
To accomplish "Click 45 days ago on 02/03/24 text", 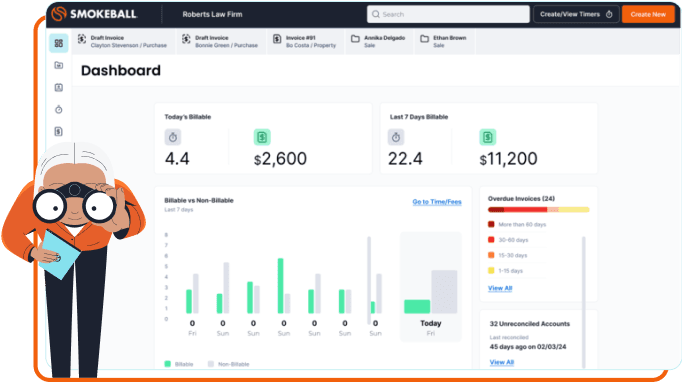I will (528, 347).
